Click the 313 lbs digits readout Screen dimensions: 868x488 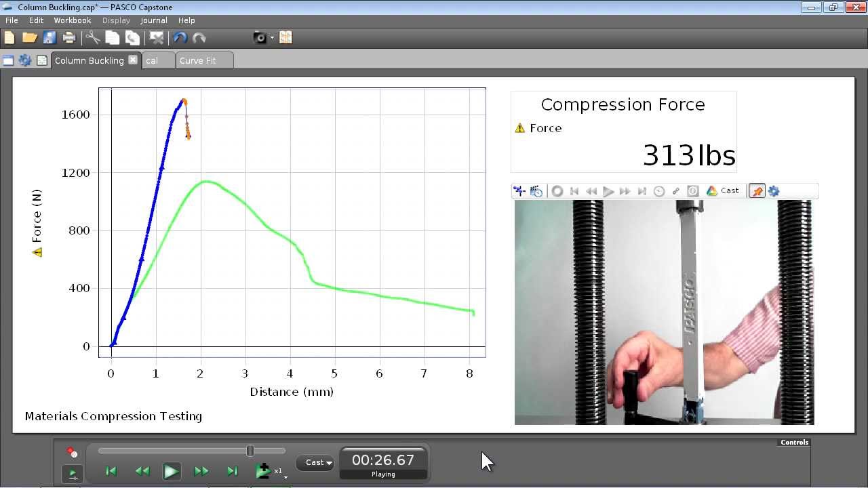[688, 155]
